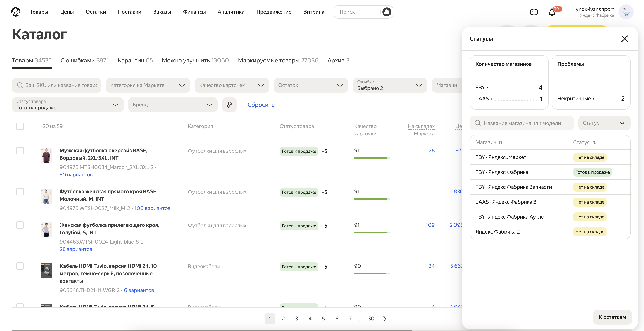This screenshot has width=644, height=331.
Task: Open the Женская футболка прилегающего кроя thumbnail
Action: pos(46,229)
